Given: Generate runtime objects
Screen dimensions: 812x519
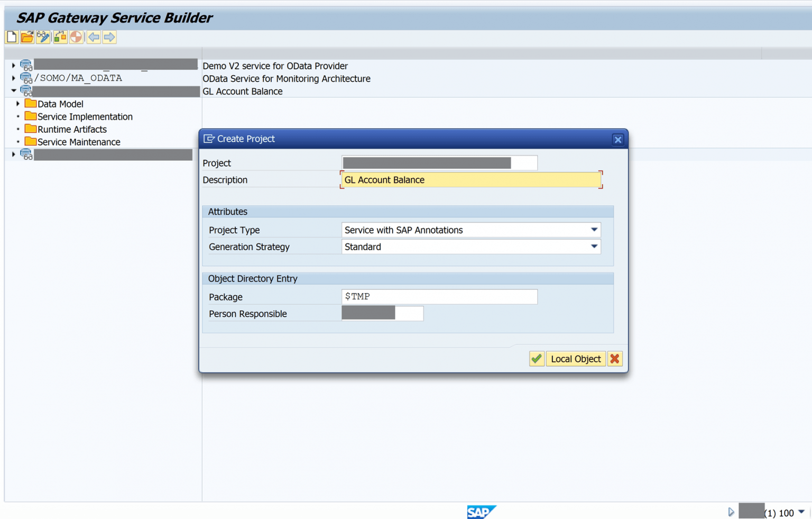Looking at the screenshot, I should pyautogui.click(x=60, y=37).
